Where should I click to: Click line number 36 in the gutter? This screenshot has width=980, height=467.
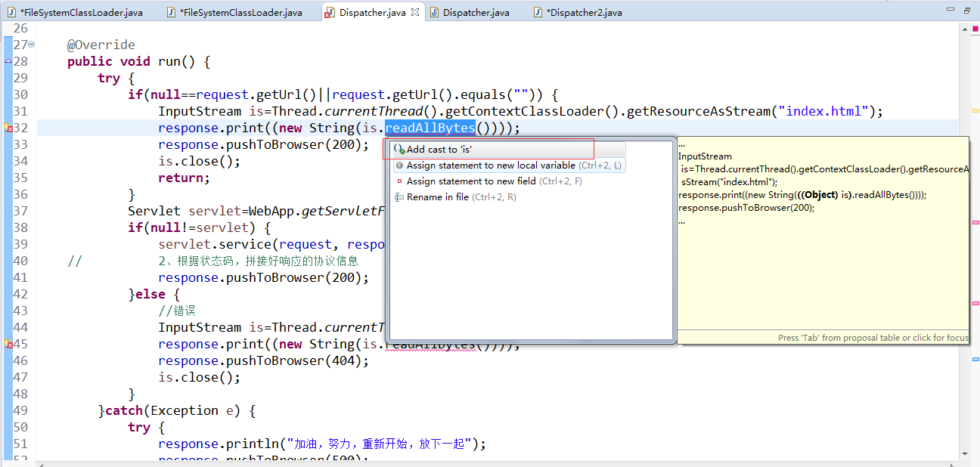point(20,195)
